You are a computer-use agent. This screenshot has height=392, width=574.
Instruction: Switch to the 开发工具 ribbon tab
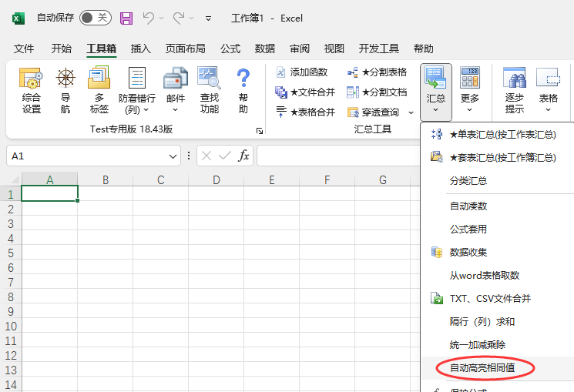(x=379, y=49)
